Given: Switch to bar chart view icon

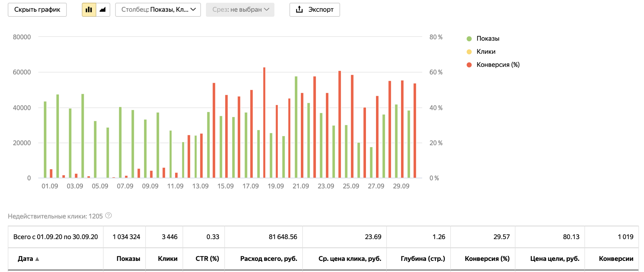Looking at the screenshot, I should [x=89, y=10].
